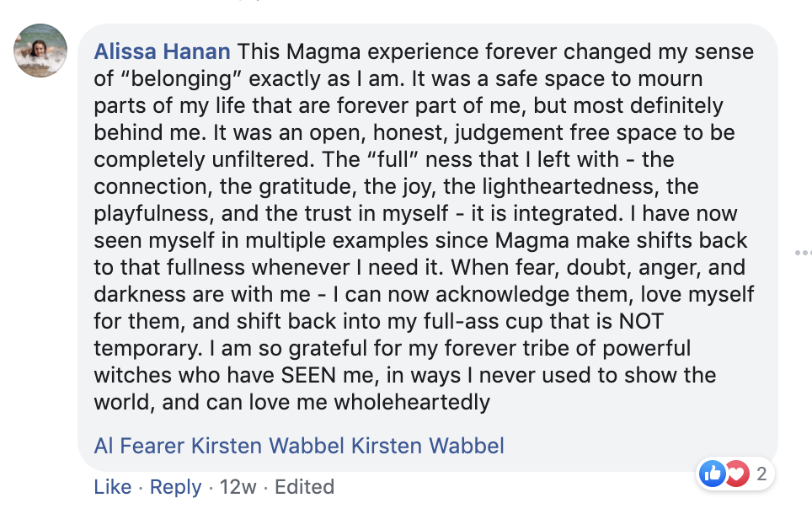The height and width of the screenshot is (514, 812).
Task: Reply to Alissa Hanan's comment
Action: coord(175,487)
